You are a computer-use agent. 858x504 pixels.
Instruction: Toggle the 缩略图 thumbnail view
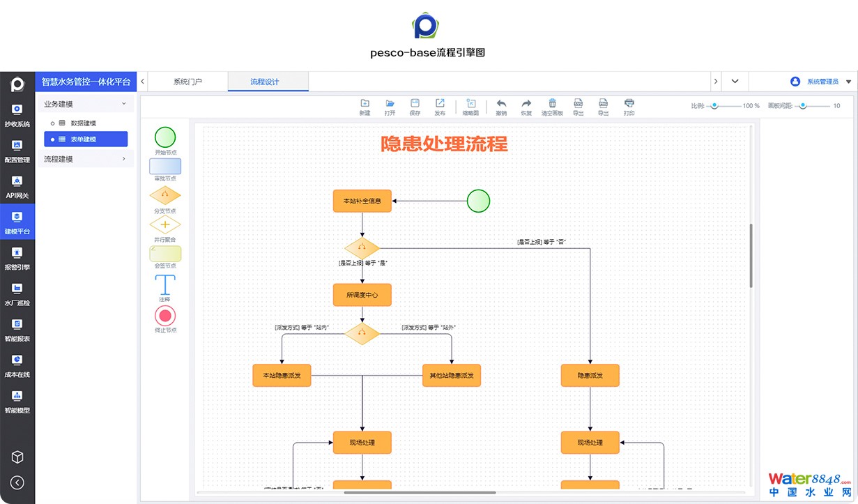(x=471, y=106)
